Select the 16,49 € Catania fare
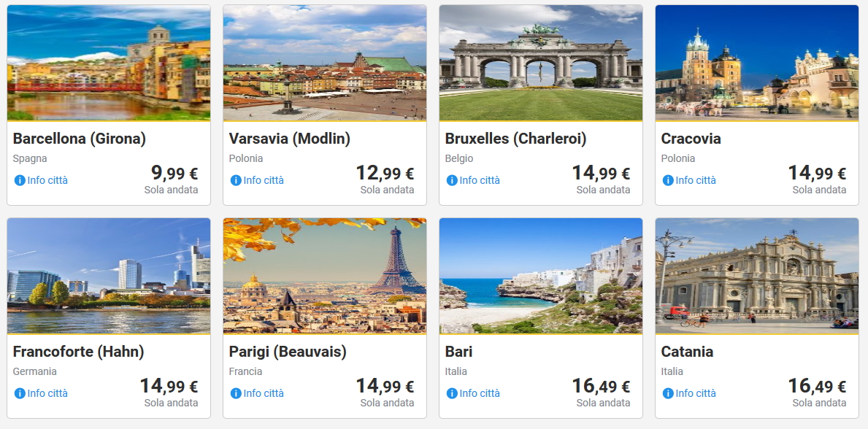 pos(817,387)
